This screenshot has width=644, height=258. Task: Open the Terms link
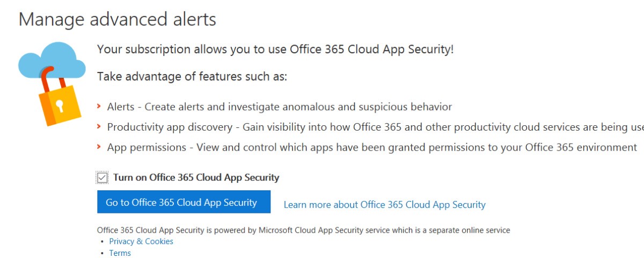pyautogui.click(x=120, y=253)
